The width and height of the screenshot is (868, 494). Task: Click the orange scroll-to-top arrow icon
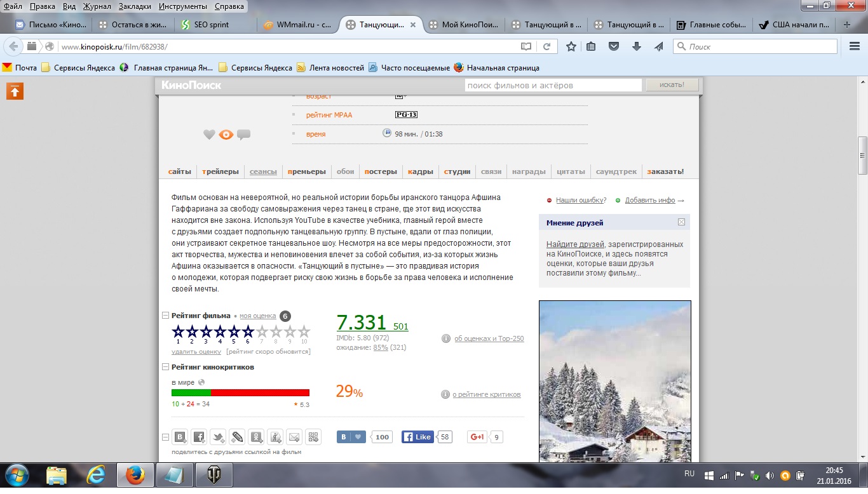click(x=15, y=91)
